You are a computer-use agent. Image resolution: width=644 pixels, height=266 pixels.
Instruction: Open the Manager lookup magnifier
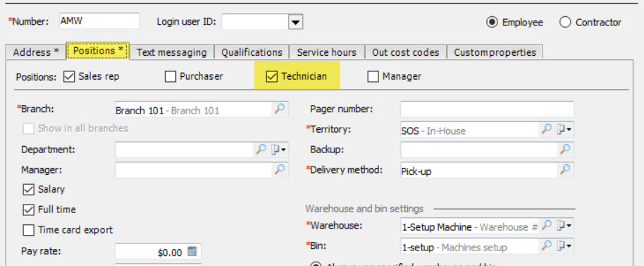pyautogui.click(x=280, y=169)
